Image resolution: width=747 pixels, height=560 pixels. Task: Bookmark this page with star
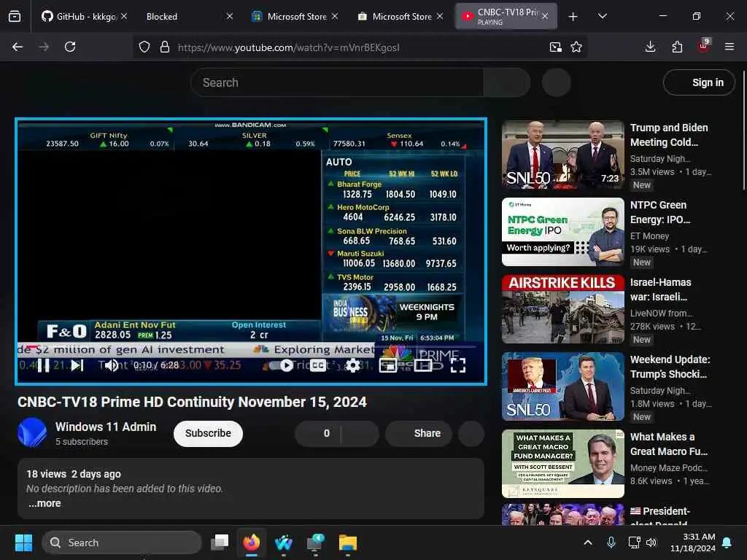tap(576, 47)
